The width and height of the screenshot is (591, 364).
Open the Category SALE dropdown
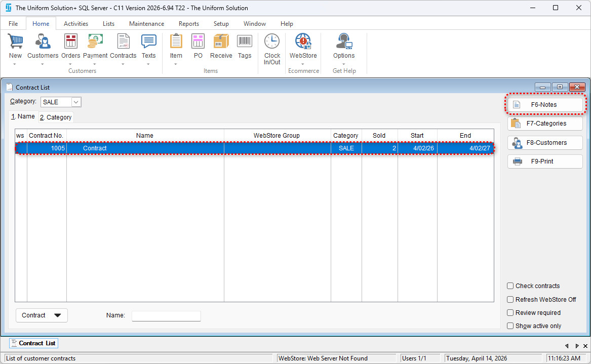pos(76,102)
